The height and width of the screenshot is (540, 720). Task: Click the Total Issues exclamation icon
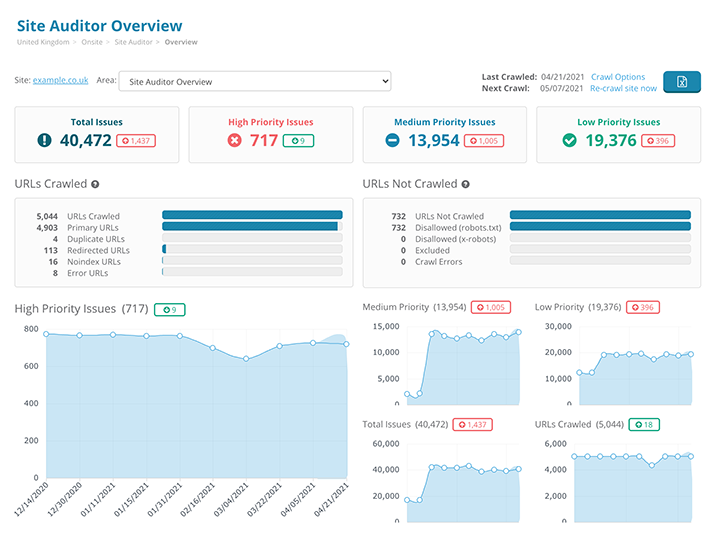pyautogui.click(x=44, y=141)
